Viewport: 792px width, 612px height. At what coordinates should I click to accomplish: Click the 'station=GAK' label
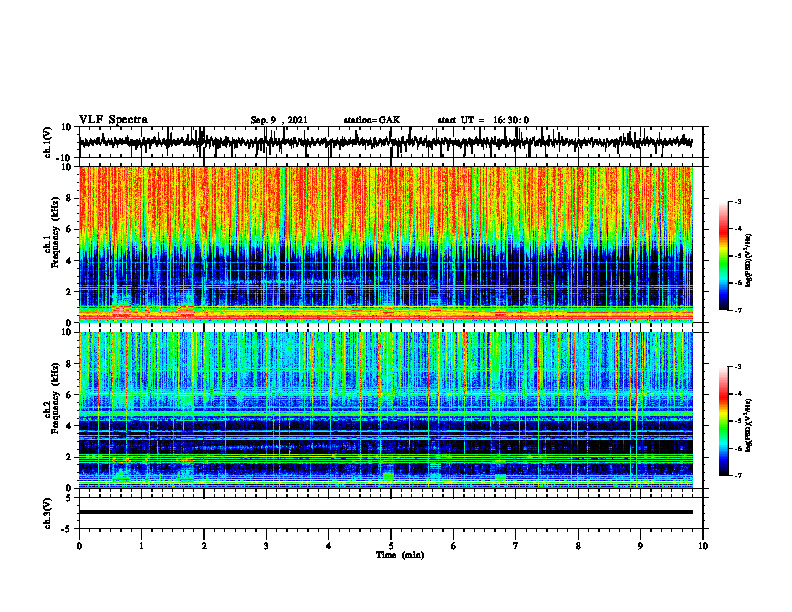[372, 120]
